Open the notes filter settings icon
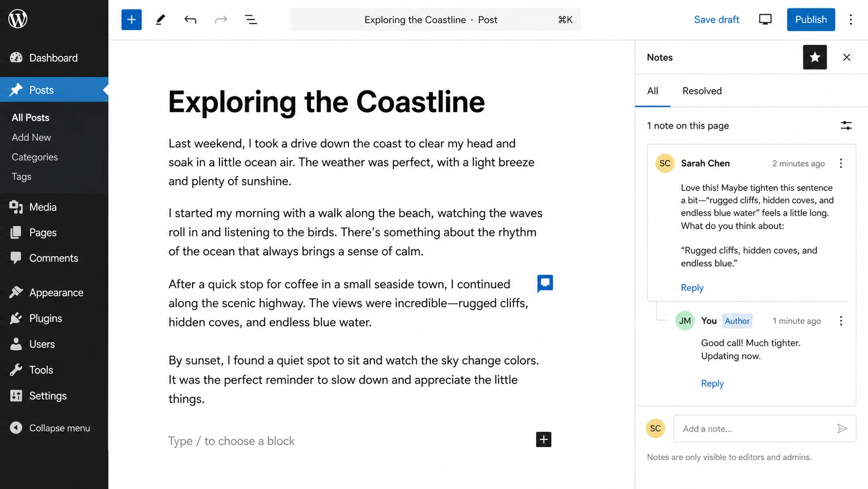868x489 pixels. (846, 125)
